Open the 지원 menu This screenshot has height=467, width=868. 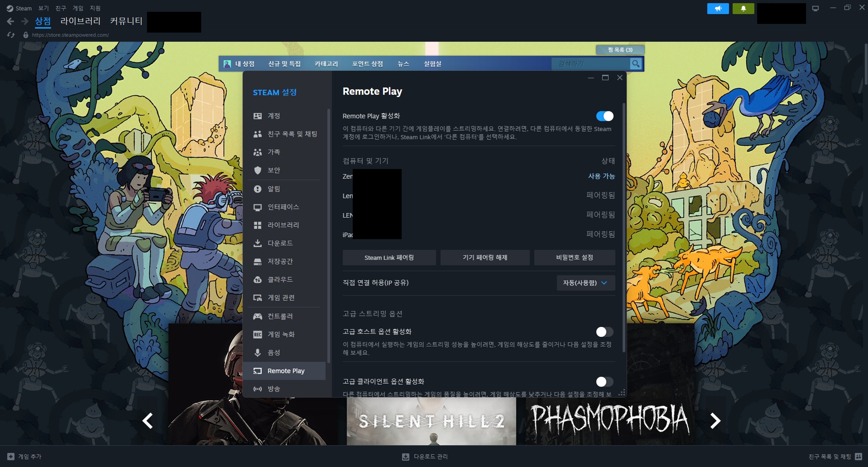95,8
